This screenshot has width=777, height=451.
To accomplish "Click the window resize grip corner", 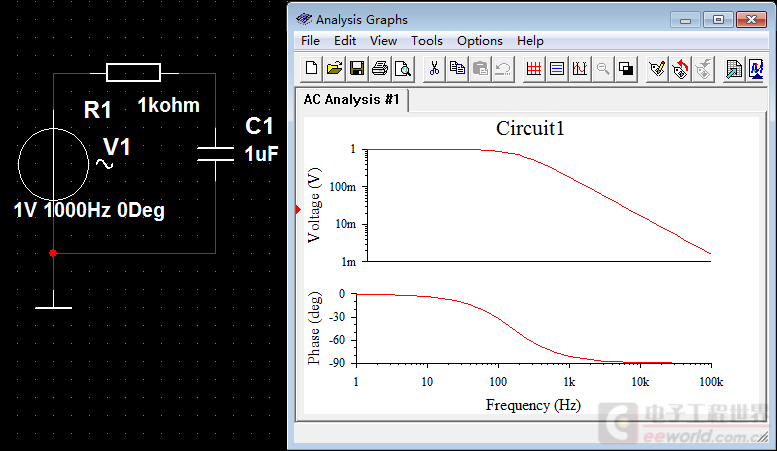I will click(763, 437).
